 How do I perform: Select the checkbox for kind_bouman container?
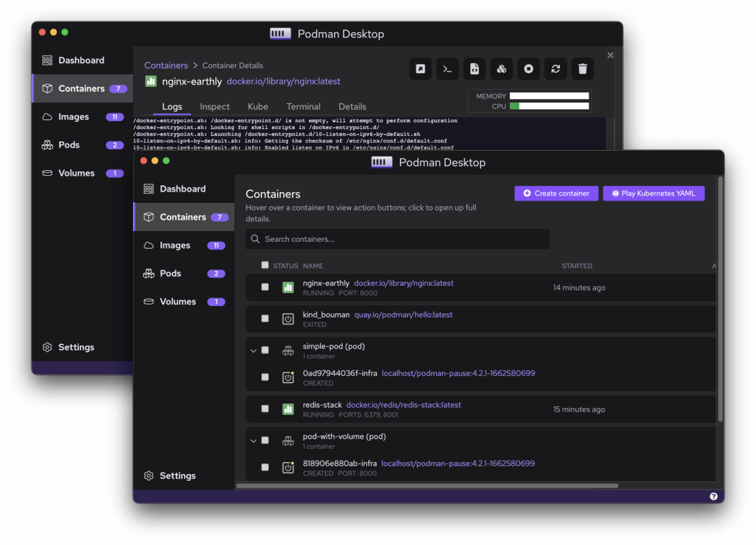pyautogui.click(x=265, y=318)
